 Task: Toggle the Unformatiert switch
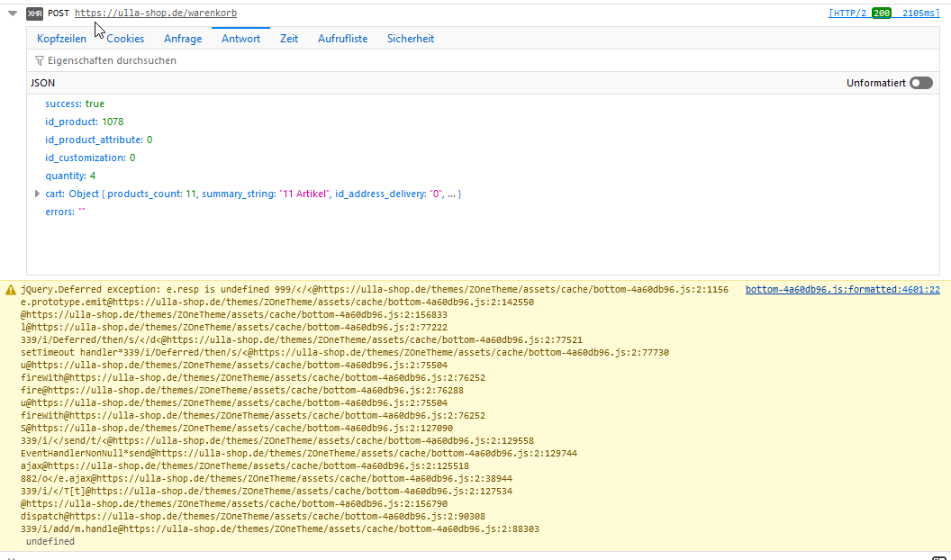(920, 83)
